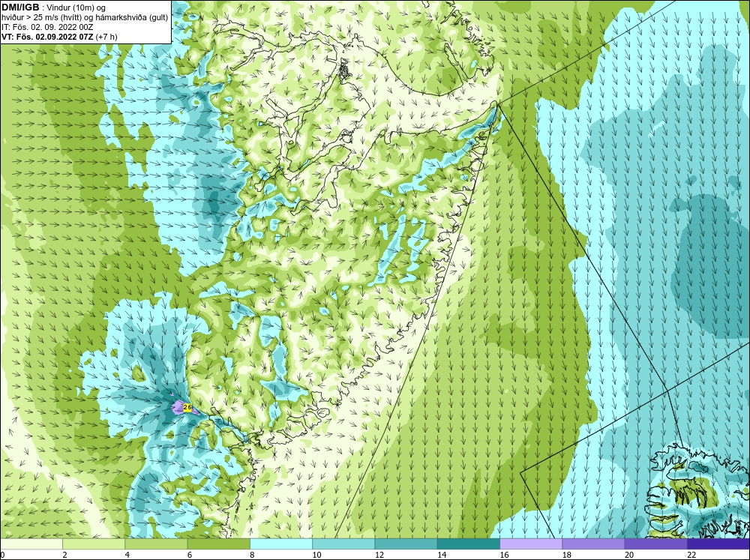The image size is (750, 560).
Task: Click the legend scale value 8
Action: pyautogui.click(x=252, y=555)
